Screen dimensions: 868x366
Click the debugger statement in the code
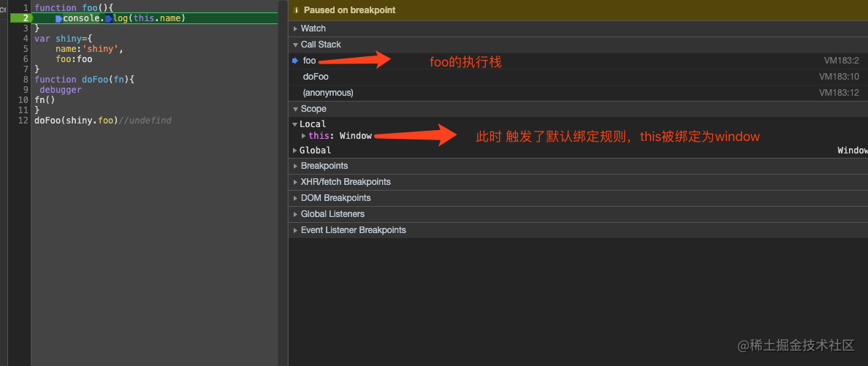point(61,90)
